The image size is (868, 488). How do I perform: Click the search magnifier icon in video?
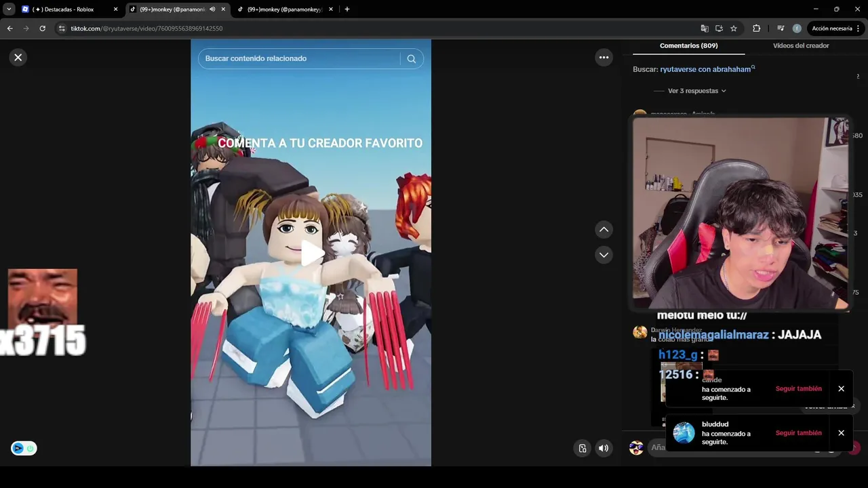pyautogui.click(x=411, y=59)
